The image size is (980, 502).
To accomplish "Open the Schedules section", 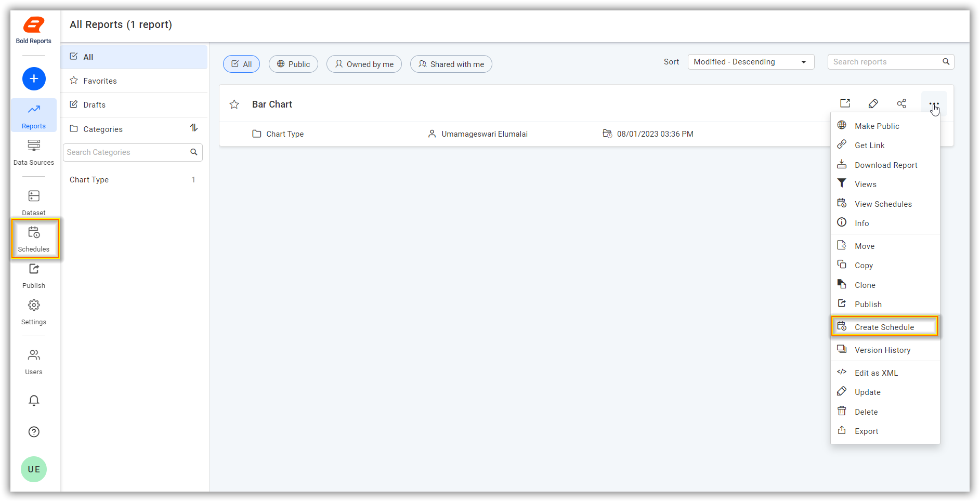I will pyautogui.click(x=34, y=239).
